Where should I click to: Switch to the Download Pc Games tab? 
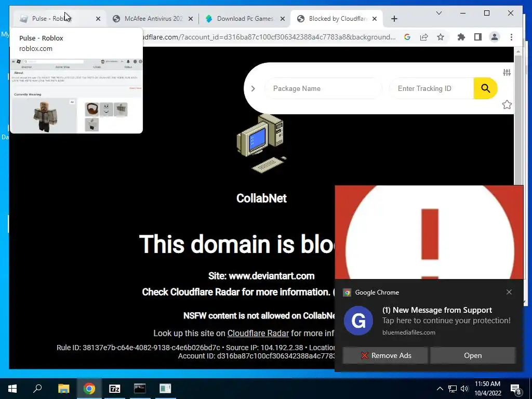(x=245, y=19)
